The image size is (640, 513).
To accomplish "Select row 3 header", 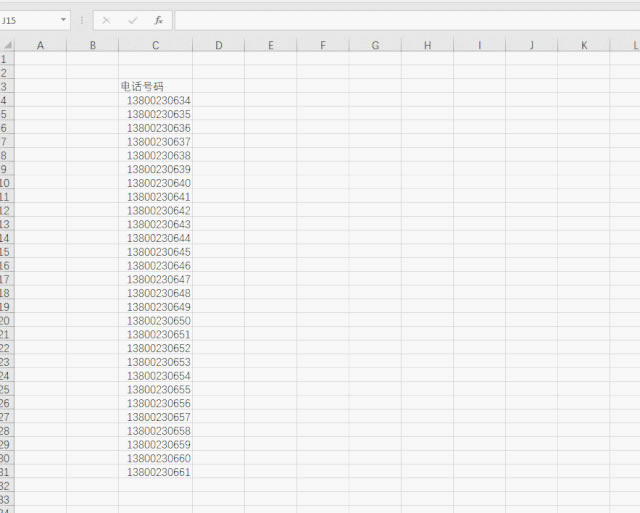I will pyautogui.click(x=7, y=87).
